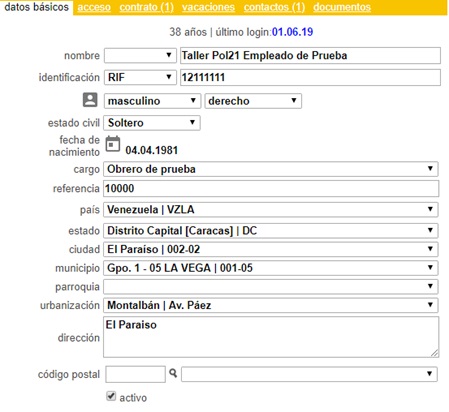449x412 pixels.
Task: Open the RIF identification type dropdown
Action: point(140,77)
